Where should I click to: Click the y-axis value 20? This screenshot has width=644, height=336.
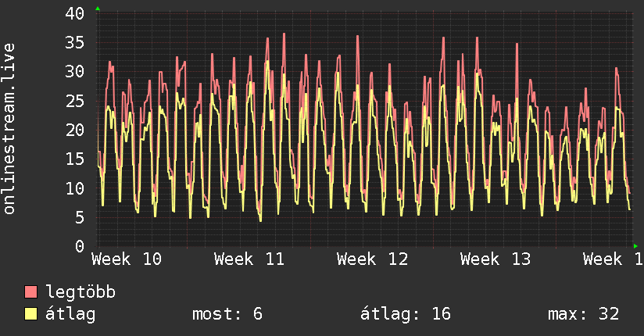[x=75, y=130]
